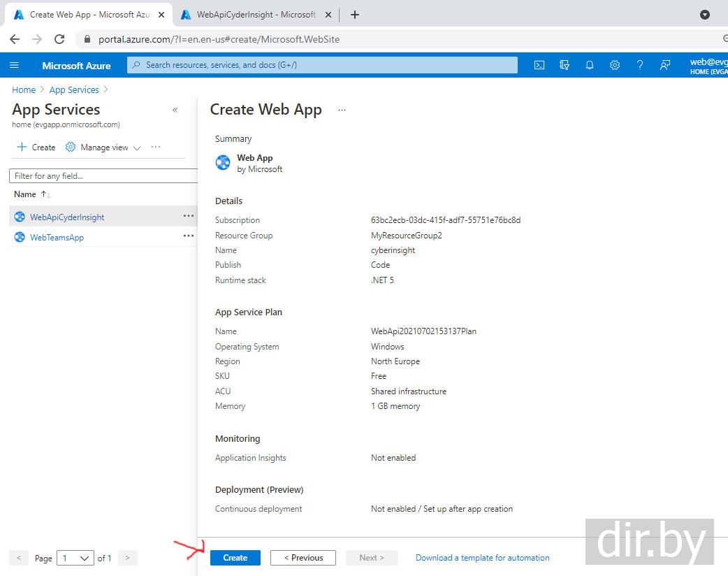The image size is (728, 576).
Task: Open the notifications bell
Action: 590,65
